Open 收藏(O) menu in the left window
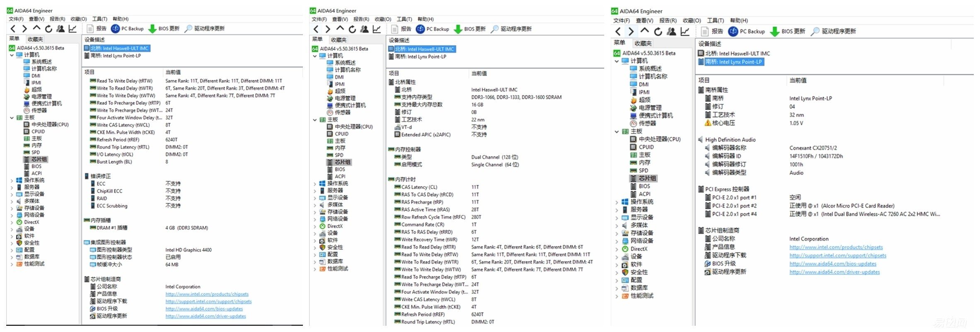This screenshot has height=332, width=980. pos(79,19)
